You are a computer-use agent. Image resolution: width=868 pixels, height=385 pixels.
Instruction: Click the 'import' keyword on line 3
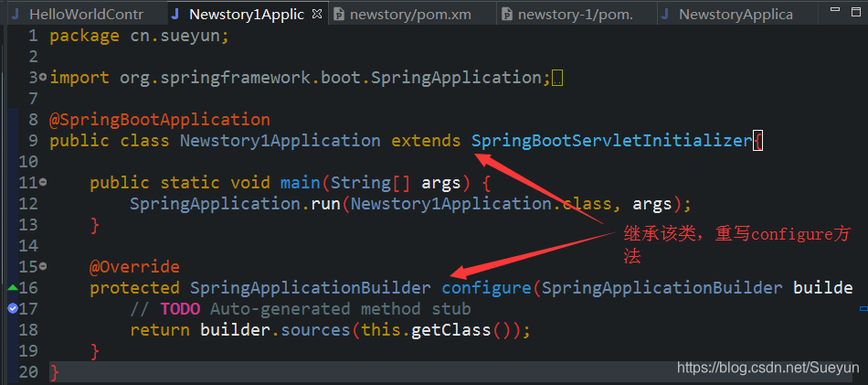[x=79, y=78]
